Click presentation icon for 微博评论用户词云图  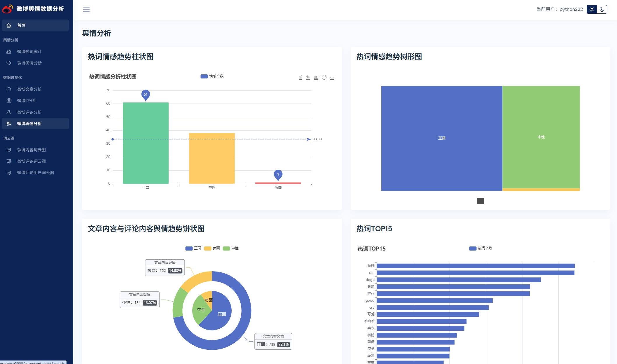(9, 173)
